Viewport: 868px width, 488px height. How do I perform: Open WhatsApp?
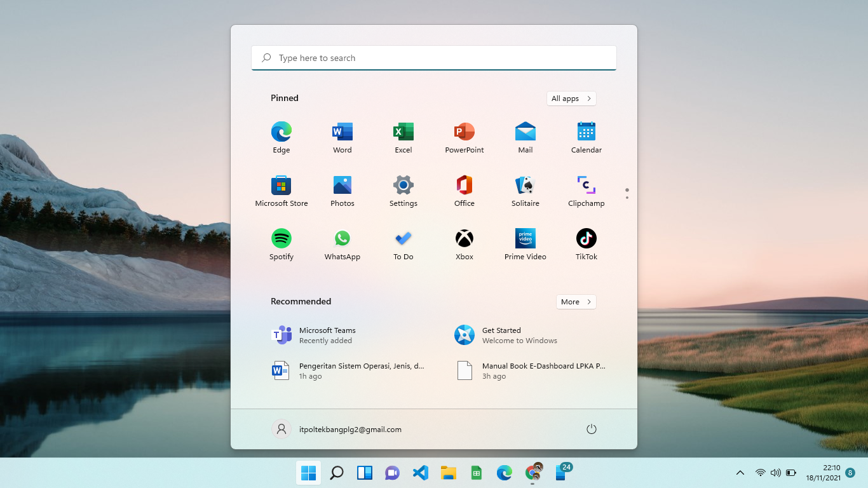(x=342, y=245)
